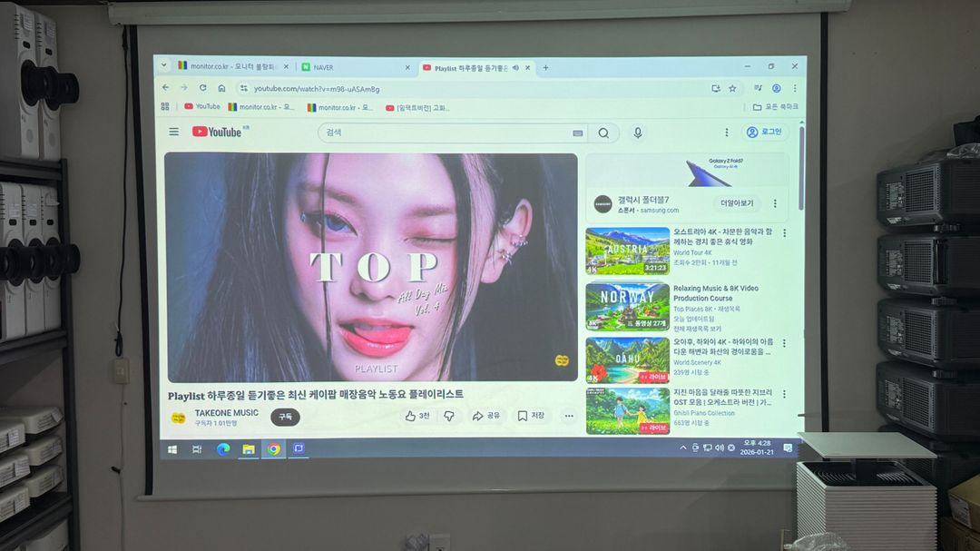This screenshot has width=980, height=551.
Task: Give the video a thumbs up
Action: tap(410, 416)
